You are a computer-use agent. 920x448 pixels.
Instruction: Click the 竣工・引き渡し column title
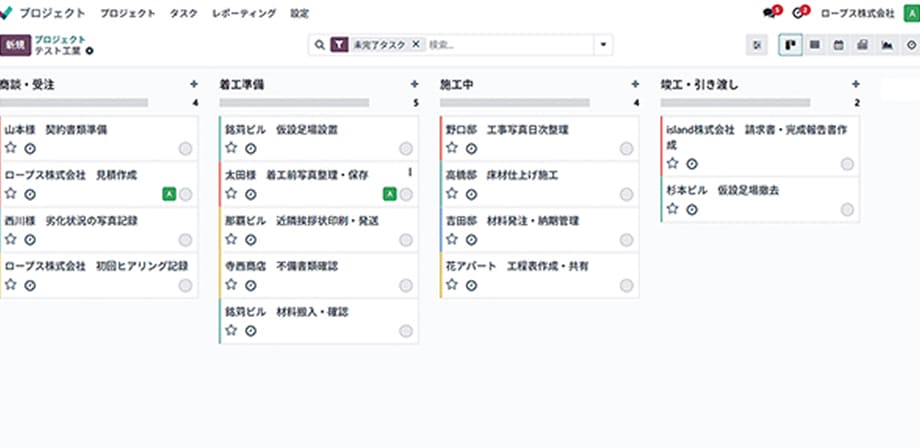pos(699,85)
